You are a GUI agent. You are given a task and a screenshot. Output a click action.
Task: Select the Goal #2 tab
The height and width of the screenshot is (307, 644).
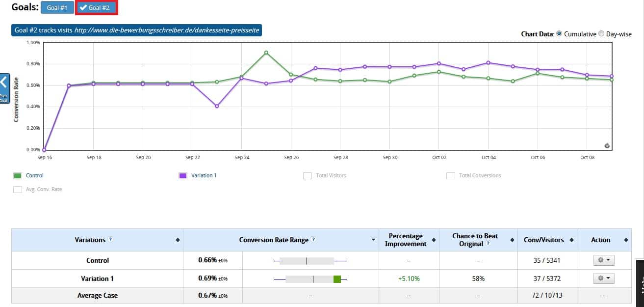click(97, 7)
